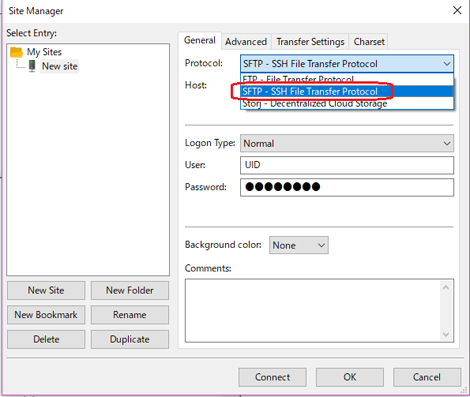
Task: Click the Rename button
Action: 130,315
